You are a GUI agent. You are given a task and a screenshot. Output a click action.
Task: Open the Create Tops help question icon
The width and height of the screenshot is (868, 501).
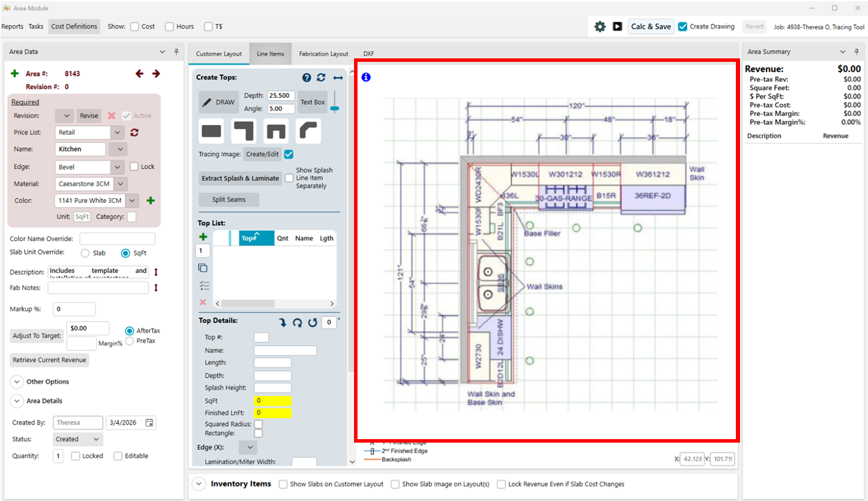307,78
